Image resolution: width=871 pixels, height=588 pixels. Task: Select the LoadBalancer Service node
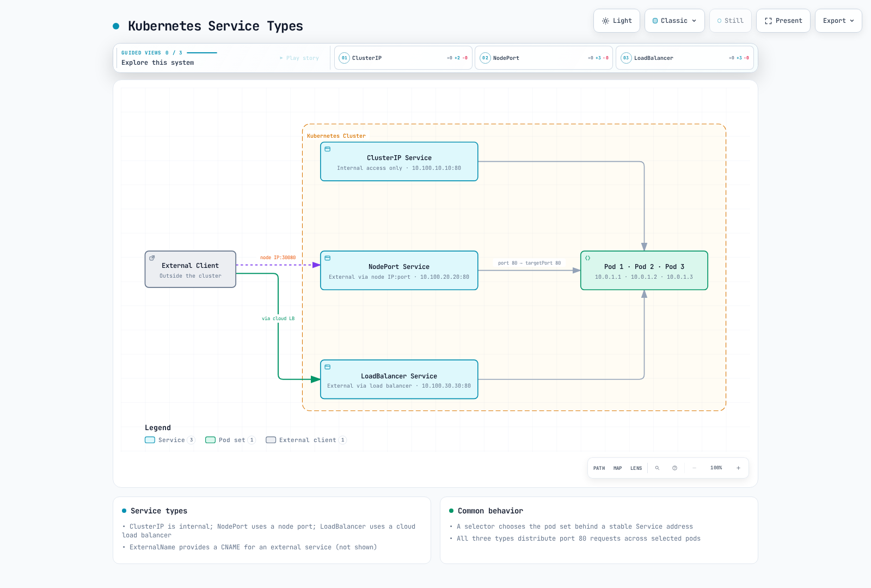point(399,379)
